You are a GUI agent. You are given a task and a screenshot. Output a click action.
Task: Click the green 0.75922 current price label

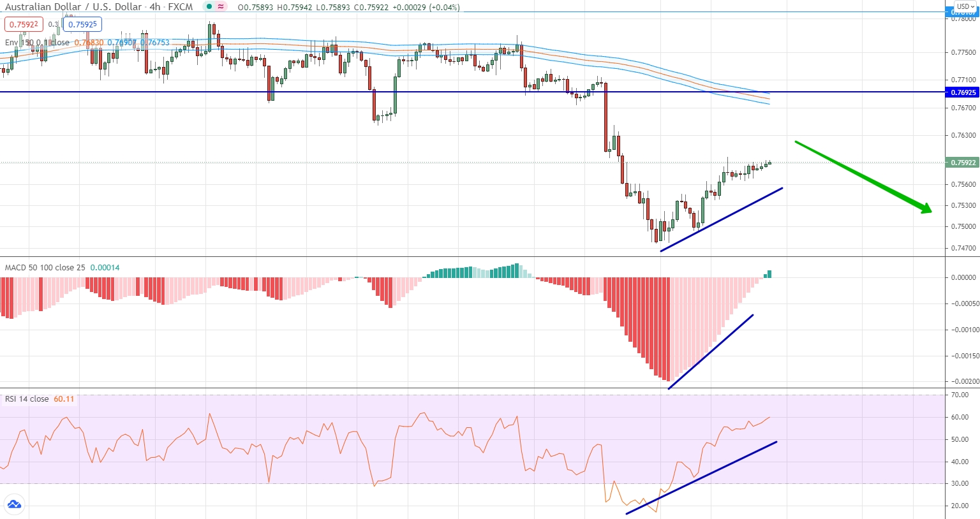pos(963,163)
